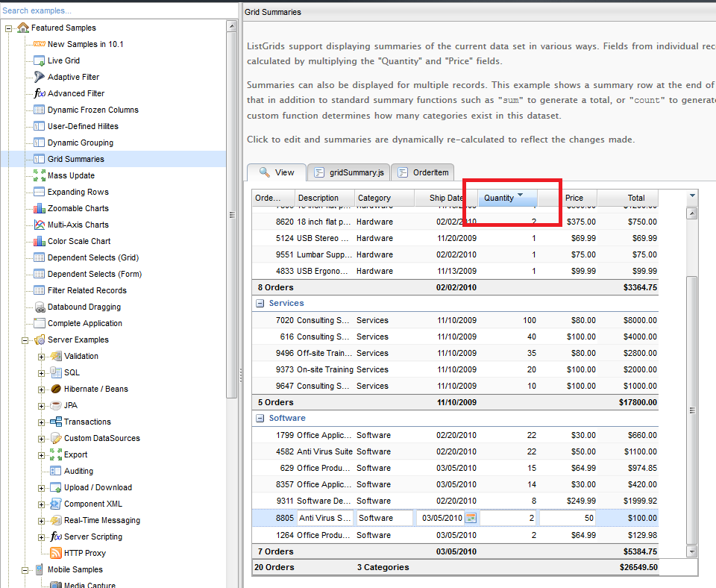Viewport: 716px width, 588px height.
Task: Collapse the Software group in grid
Action: [260, 419]
